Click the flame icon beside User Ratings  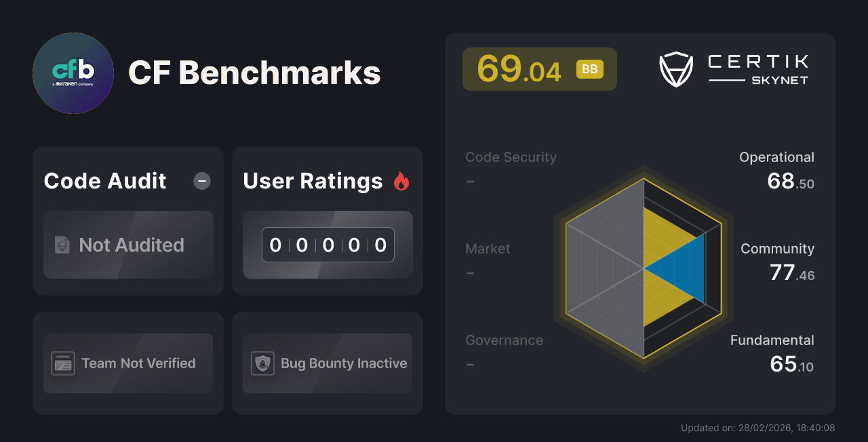click(x=402, y=180)
